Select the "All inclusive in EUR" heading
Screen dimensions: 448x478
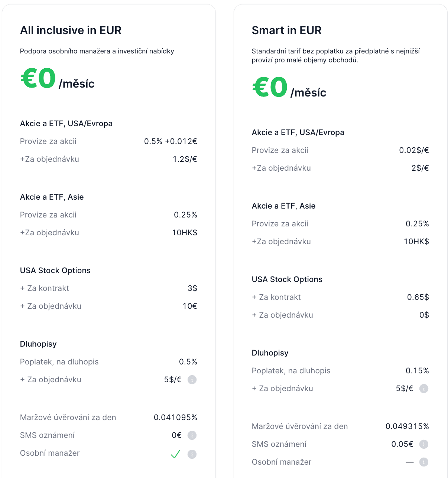(x=71, y=30)
